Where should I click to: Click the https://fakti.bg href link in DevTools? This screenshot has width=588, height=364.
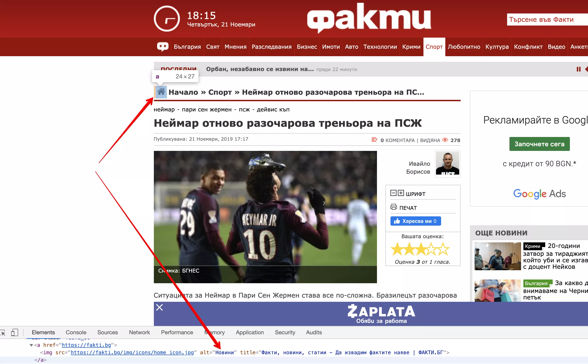[86, 345]
